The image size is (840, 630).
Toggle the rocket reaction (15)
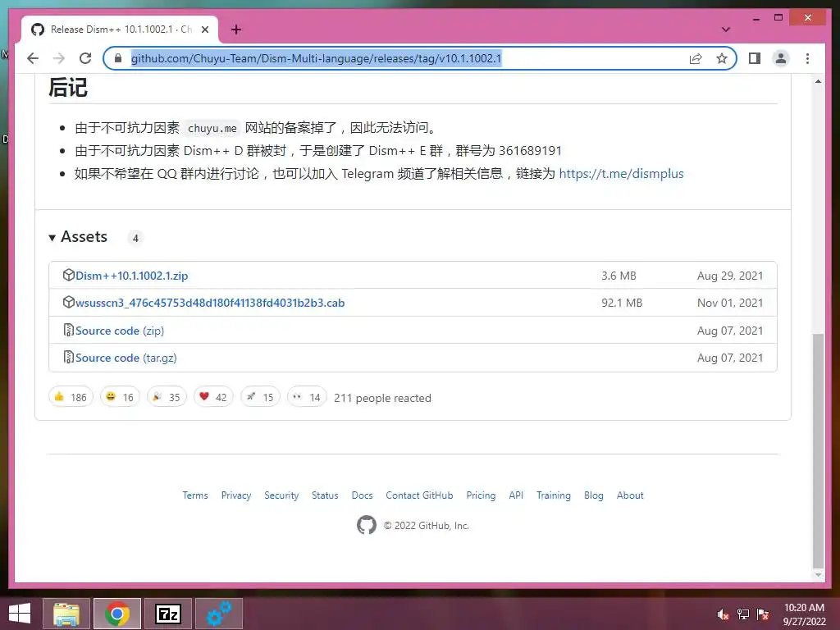[x=260, y=397]
